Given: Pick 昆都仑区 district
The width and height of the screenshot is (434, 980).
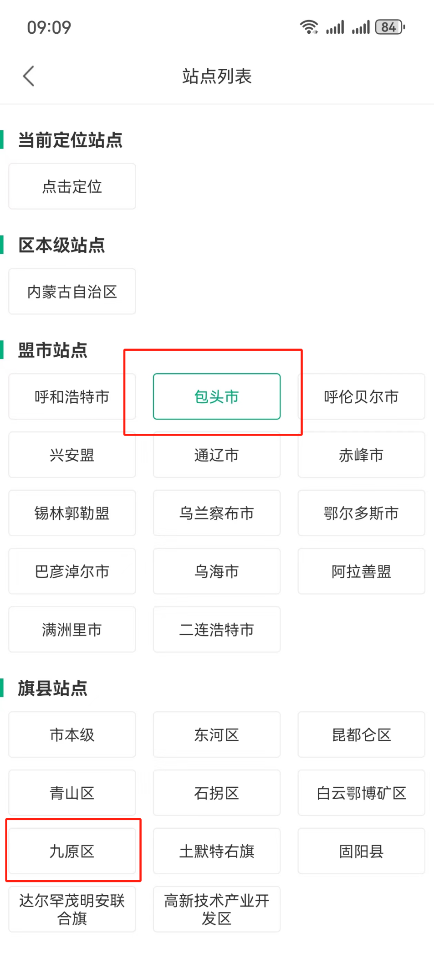Looking at the screenshot, I should (x=361, y=734).
